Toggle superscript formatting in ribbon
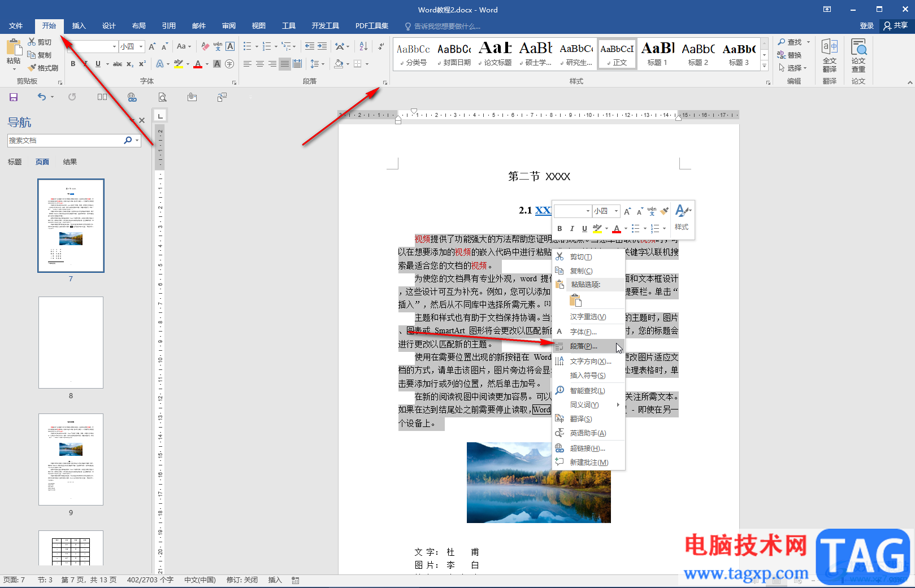Image resolution: width=915 pixels, height=588 pixels. [142, 64]
